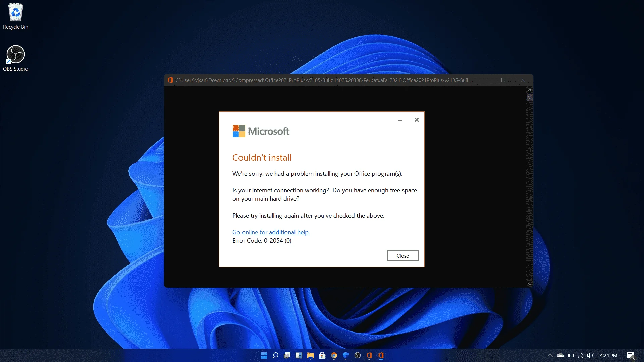
Task: Open Windows Security shield in the taskbar
Action: pos(346,355)
